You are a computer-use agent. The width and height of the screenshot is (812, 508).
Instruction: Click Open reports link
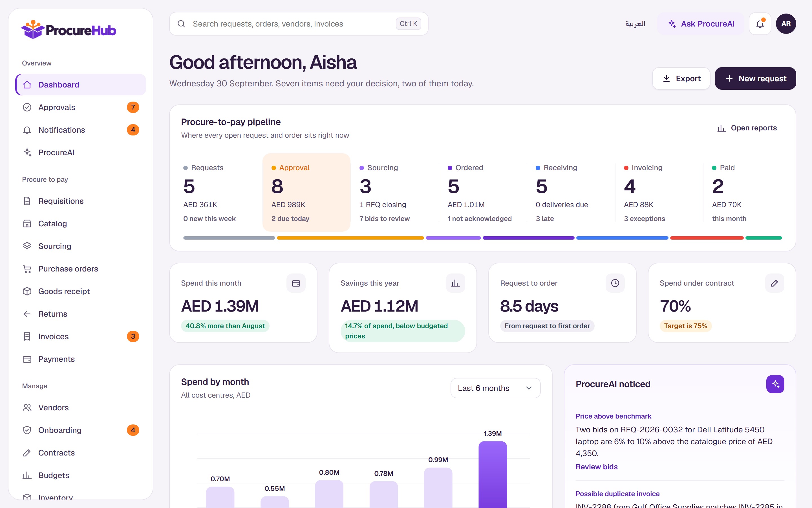(x=747, y=128)
